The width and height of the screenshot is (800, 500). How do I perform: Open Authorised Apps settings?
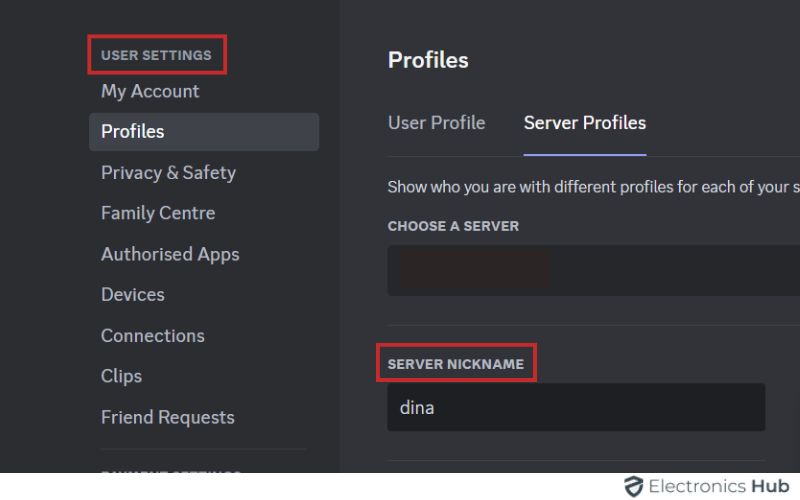(x=170, y=254)
